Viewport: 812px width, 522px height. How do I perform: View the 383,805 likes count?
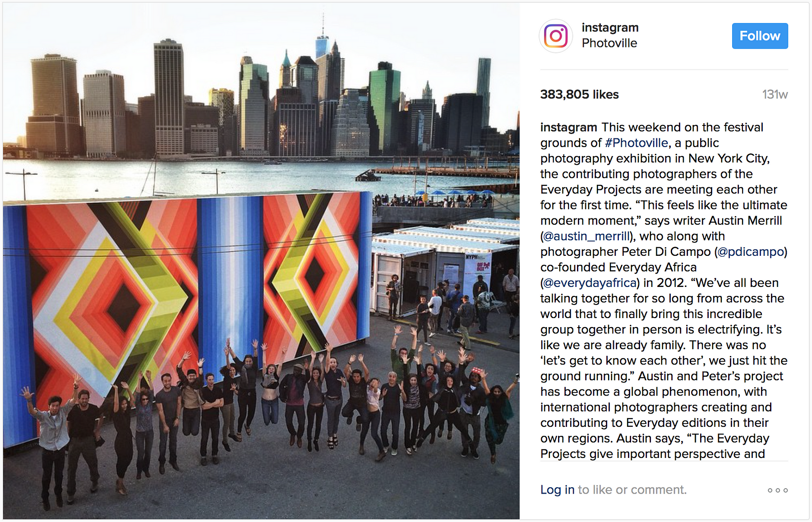579,95
